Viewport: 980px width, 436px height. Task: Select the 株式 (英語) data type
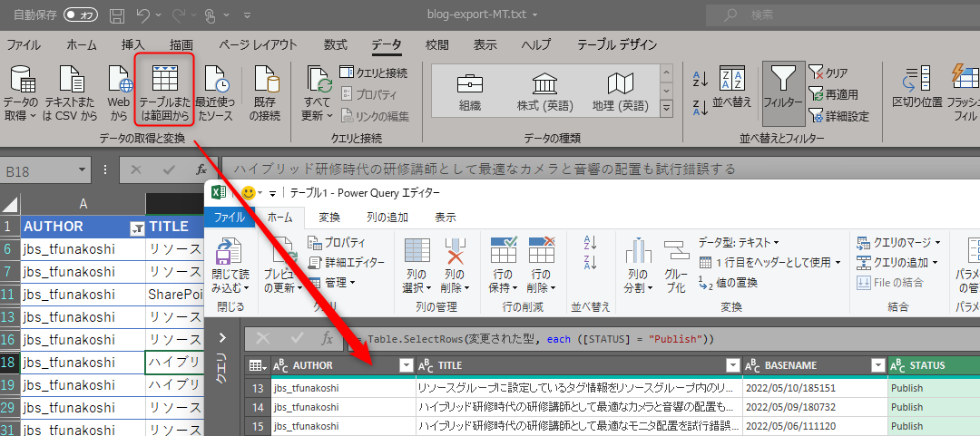point(545,92)
